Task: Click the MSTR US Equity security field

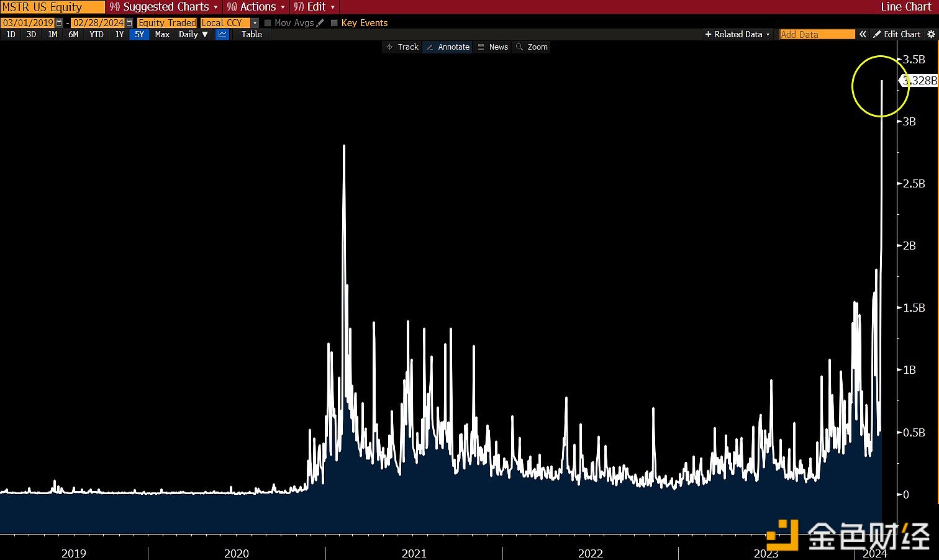Action: pyautogui.click(x=52, y=7)
